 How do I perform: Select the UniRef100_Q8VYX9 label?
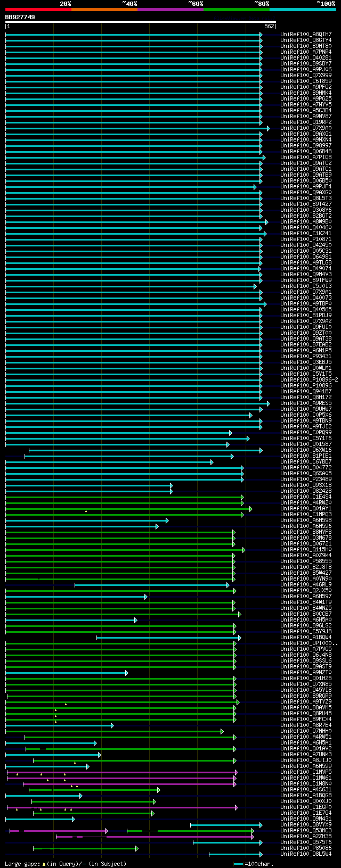(x=306, y=825)
